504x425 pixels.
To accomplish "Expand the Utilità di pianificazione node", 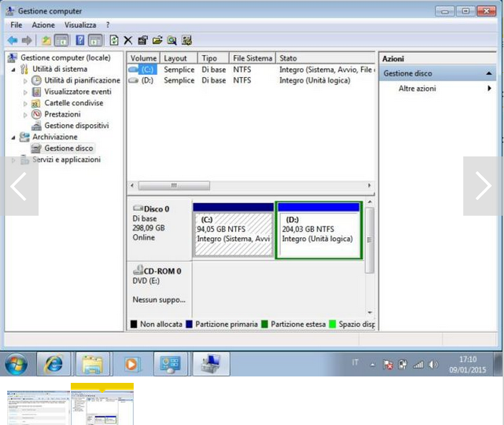I will (25, 81).
